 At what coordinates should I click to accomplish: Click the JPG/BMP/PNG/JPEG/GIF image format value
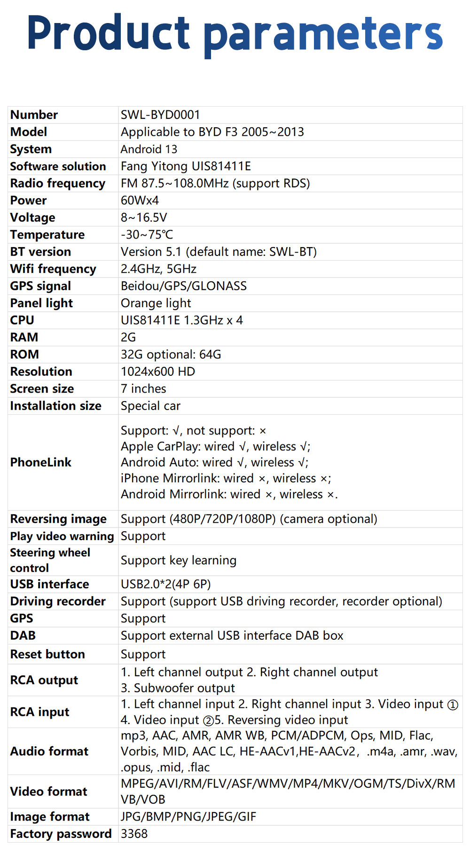point(188,816)
